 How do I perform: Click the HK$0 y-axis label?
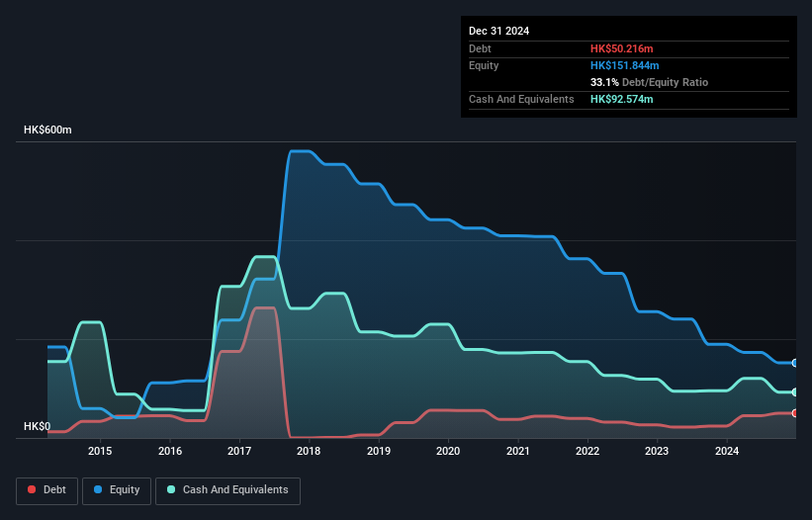[x=38, y=426]
